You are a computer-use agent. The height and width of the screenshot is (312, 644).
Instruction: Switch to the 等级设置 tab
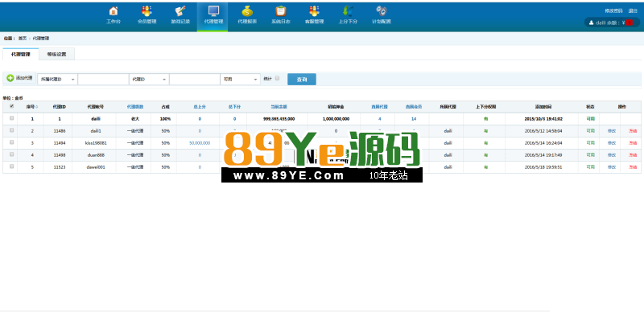(56, 54)
